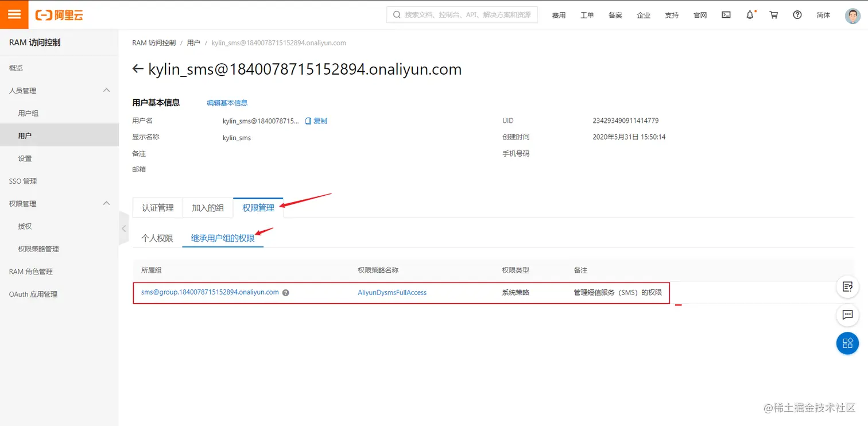Open the 支持 menu
868x426 pixels.
point(672,16)
